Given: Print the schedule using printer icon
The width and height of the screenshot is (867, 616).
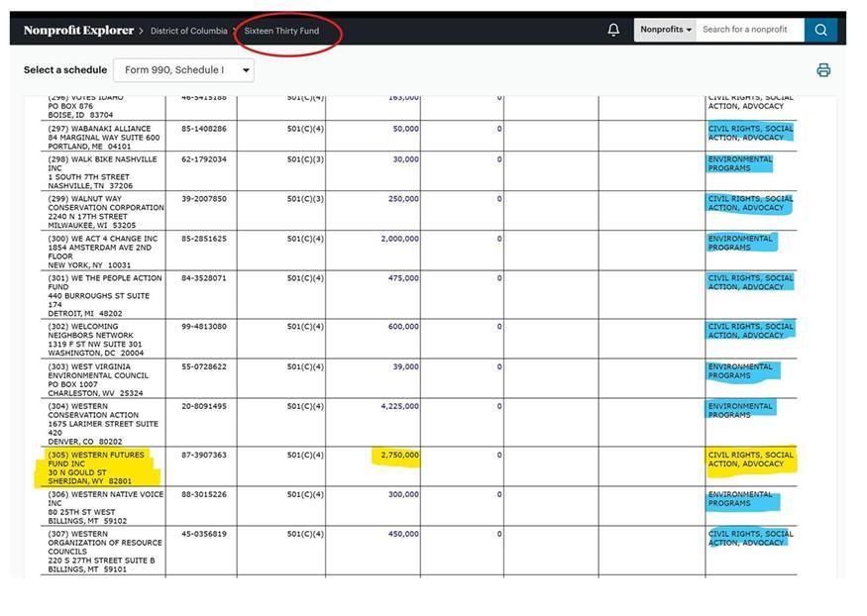Looking at the screenshot, I should (x=823, y=70).
